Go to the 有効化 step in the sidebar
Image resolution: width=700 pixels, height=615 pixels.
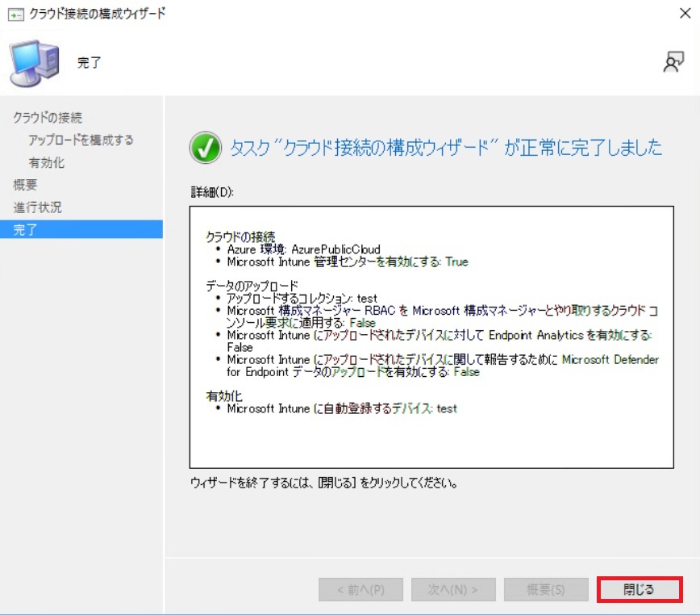pos(46,162)
